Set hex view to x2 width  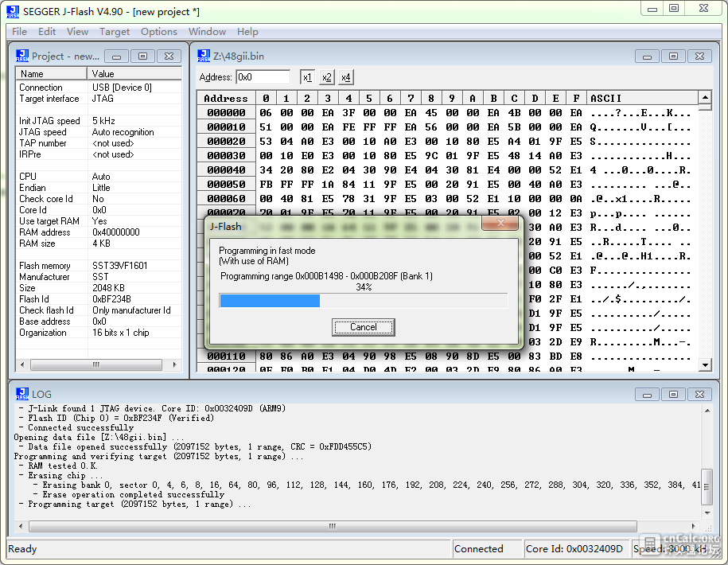(327, 77)
